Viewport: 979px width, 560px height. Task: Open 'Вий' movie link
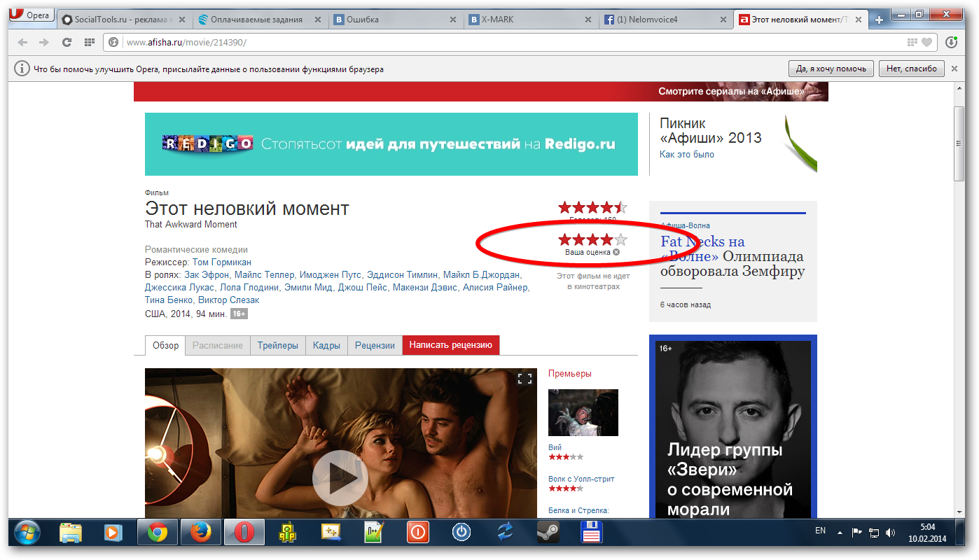[555, 447]
